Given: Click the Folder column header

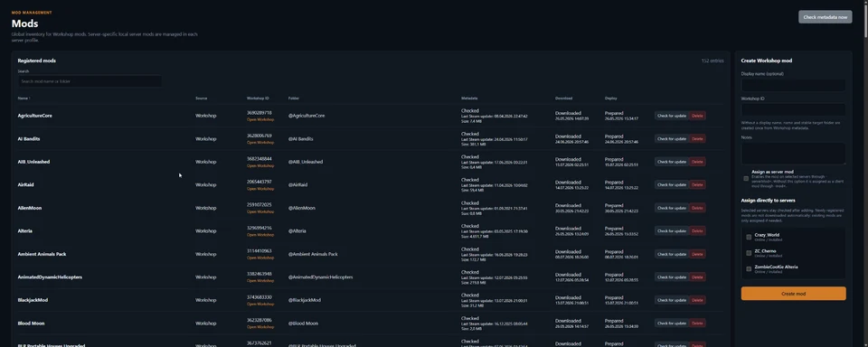Looking at the screenshot, I should click(x=293, y=98).
